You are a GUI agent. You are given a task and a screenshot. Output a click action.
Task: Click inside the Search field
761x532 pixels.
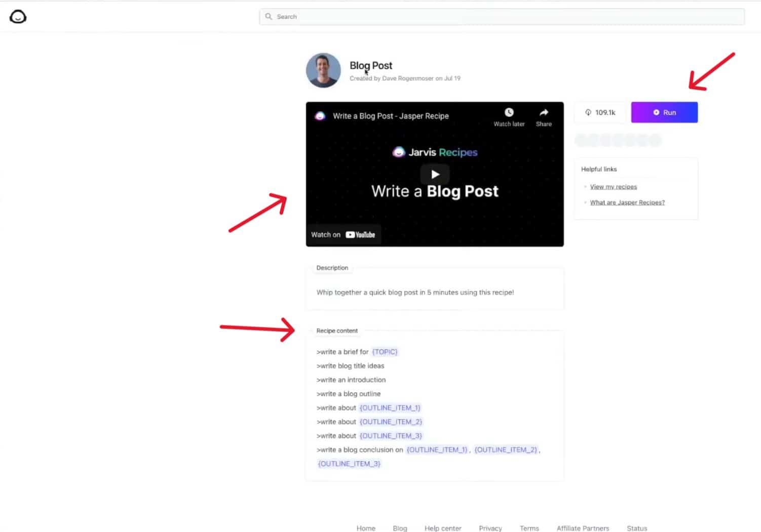pos(502,17)
